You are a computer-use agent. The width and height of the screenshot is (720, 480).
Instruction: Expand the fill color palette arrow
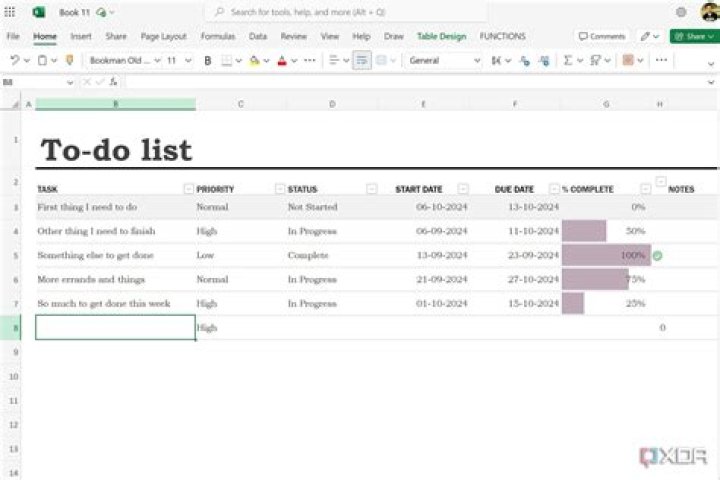pyautogui.click(x=266, y=61)
